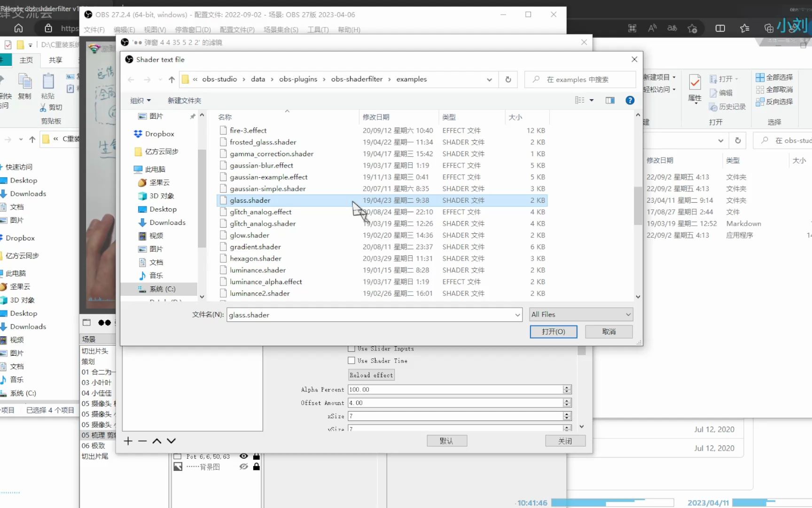
Task: Click 全部选择 in Explorer ribbon
Action: [x=774, y=77]
